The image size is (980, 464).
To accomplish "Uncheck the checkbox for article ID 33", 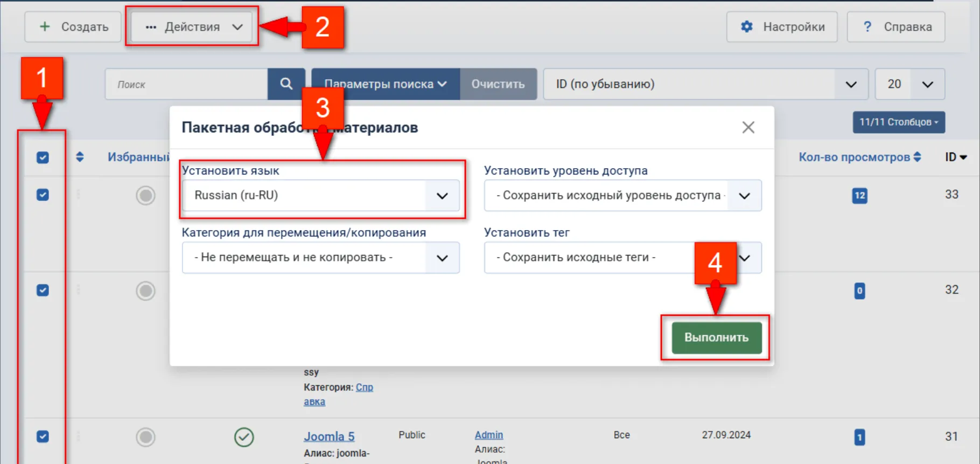I will point(43,195).
